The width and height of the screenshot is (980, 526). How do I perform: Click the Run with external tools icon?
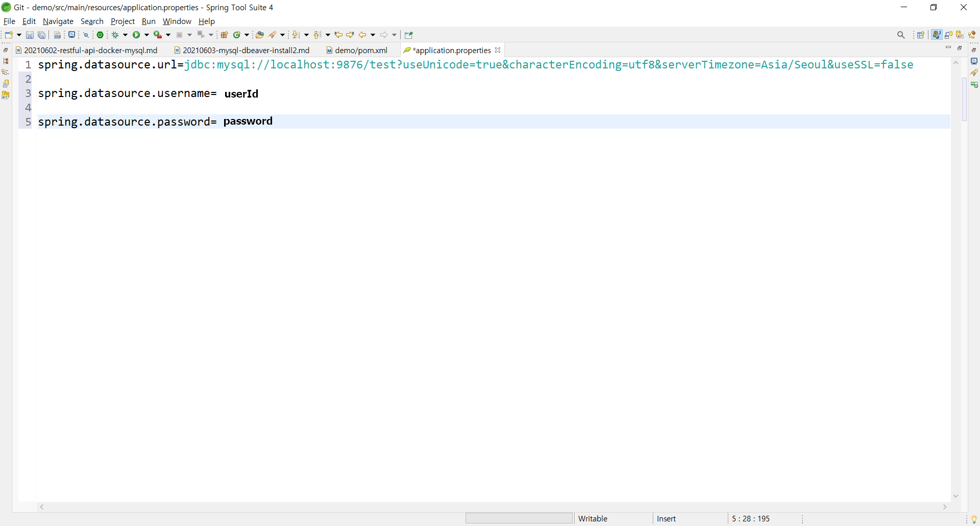pos(158,35)
